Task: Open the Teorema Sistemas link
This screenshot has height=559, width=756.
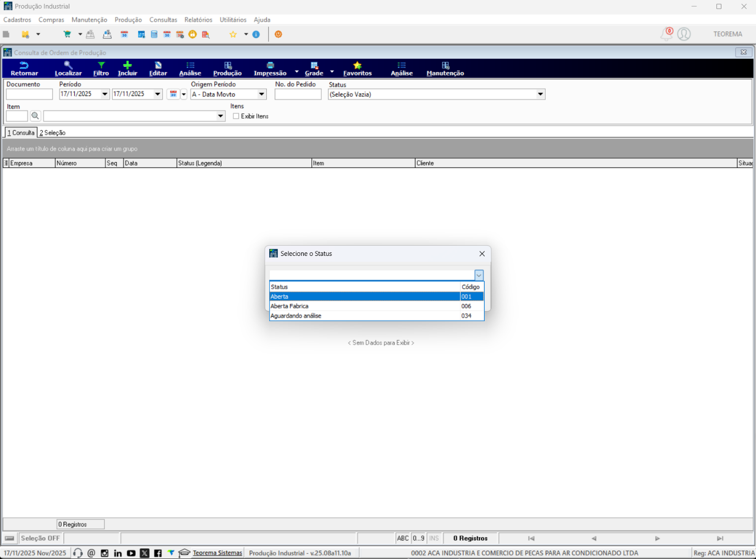Action: pyautogui.click(x=217, y=553)
